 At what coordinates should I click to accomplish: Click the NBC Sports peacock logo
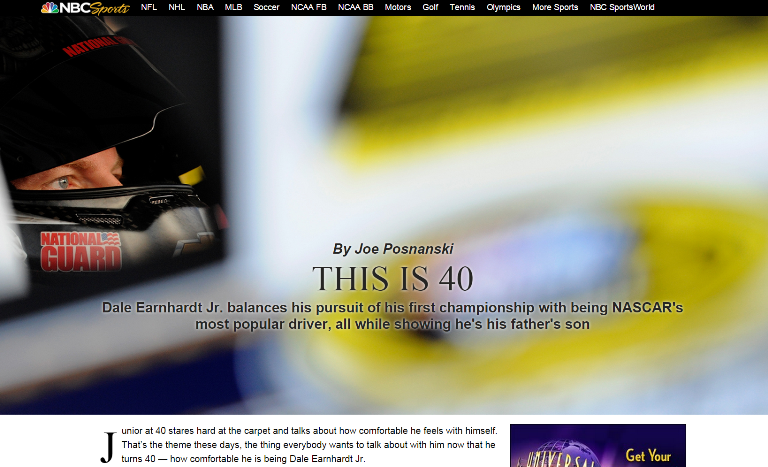pyautogui.click(x=85, y=8)
